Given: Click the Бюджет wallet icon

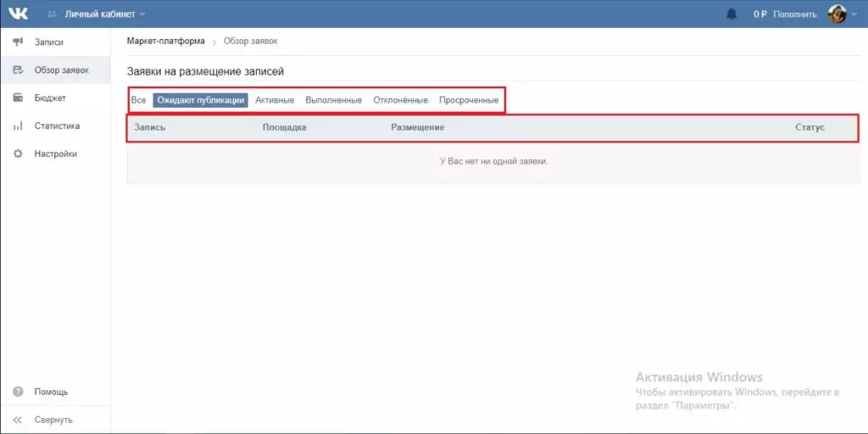Looking at the screenshot, I should click(18, 98).
